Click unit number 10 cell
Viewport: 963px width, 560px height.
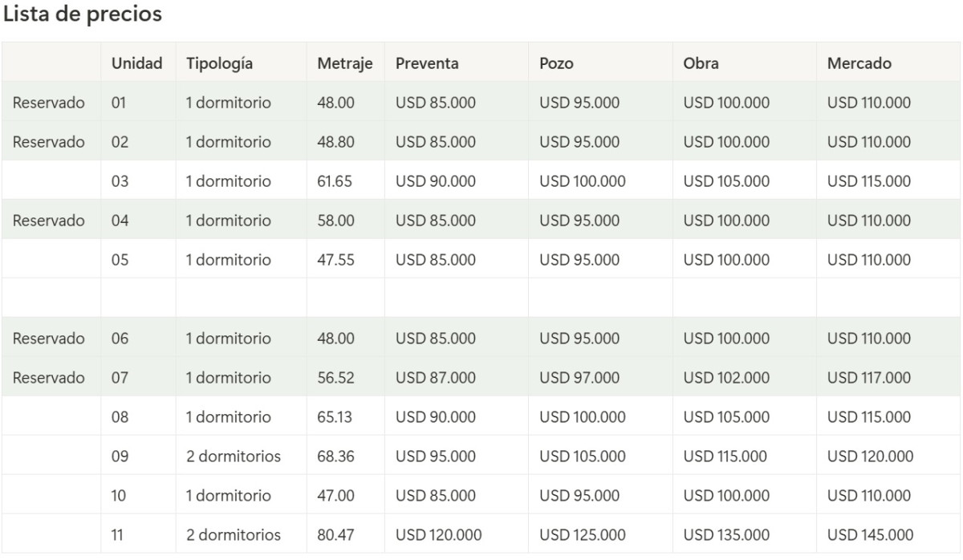(119, 496)
